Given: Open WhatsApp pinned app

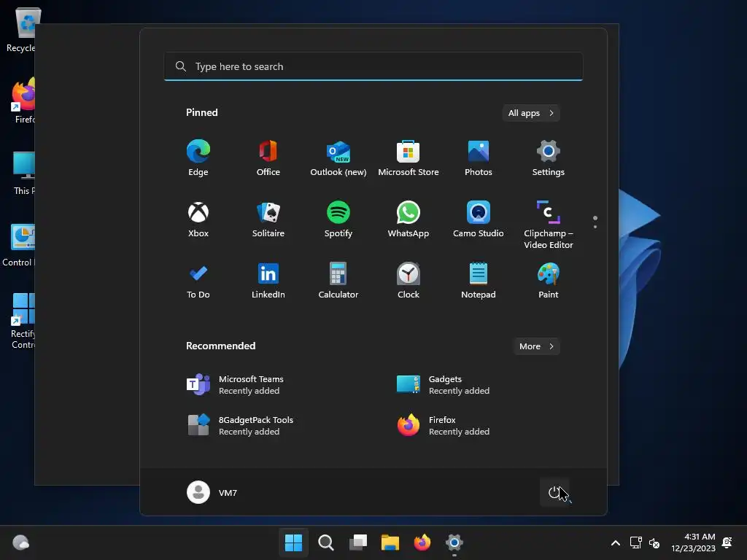Looking at the screenshot, I should (409, 219).
